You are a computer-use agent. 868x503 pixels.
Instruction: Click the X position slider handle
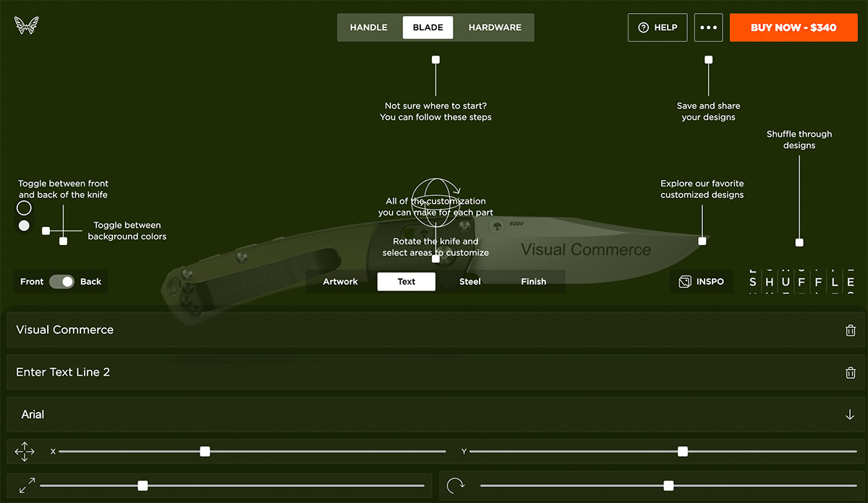205,452
